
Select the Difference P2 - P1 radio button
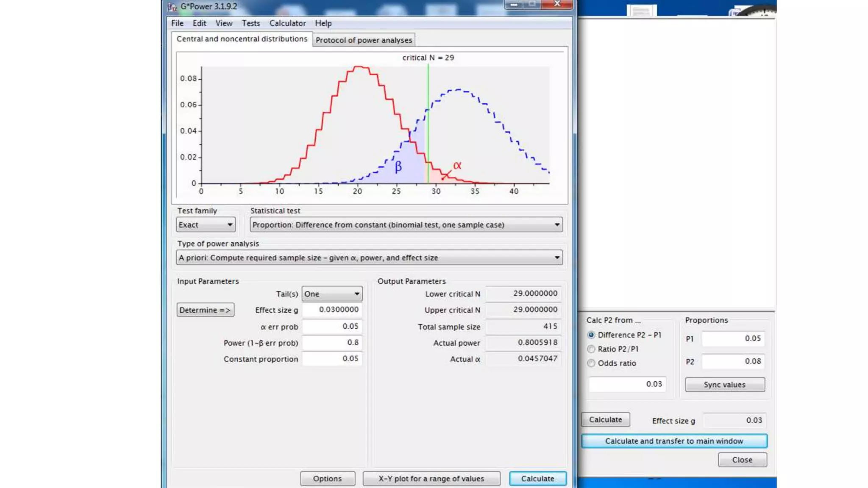(591, 335)
